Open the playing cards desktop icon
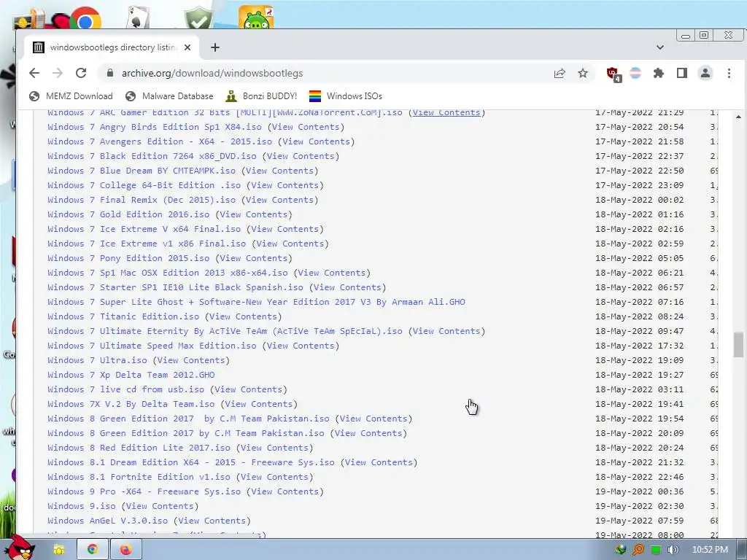 tap(138, 18)
